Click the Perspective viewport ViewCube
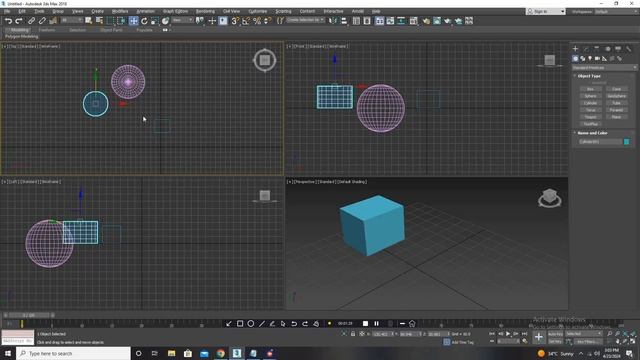640x360 pixels. pos(550,198)
